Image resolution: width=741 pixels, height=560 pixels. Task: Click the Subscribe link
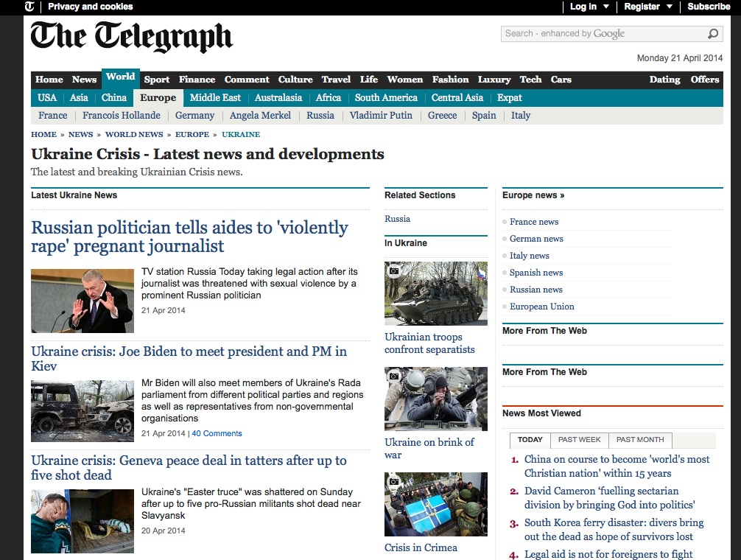(709, 7)
